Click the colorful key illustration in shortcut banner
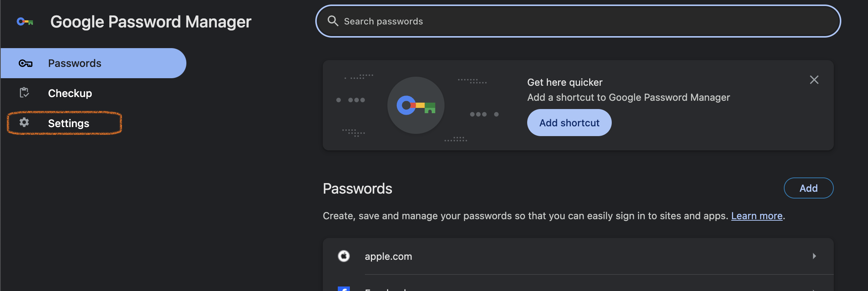The height and width of the screenshot is (291, 868). pos(416,105)
